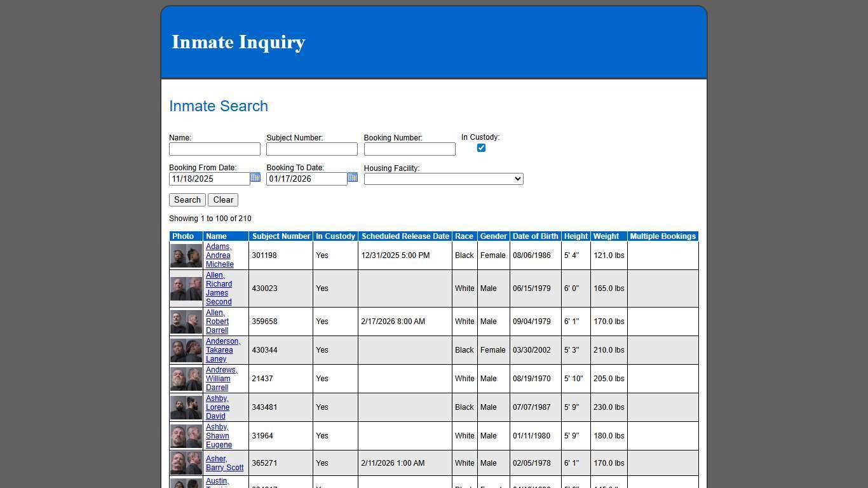Open inmate record for Adams, Andrea Michelle
This screenshot has height=488, width=868.
coord(219,255)
